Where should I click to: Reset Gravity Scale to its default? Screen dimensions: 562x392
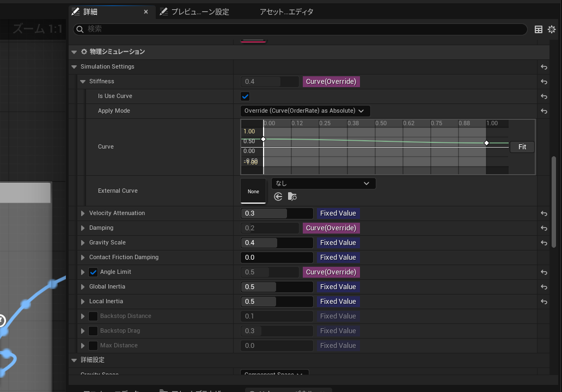click(543, 243)
